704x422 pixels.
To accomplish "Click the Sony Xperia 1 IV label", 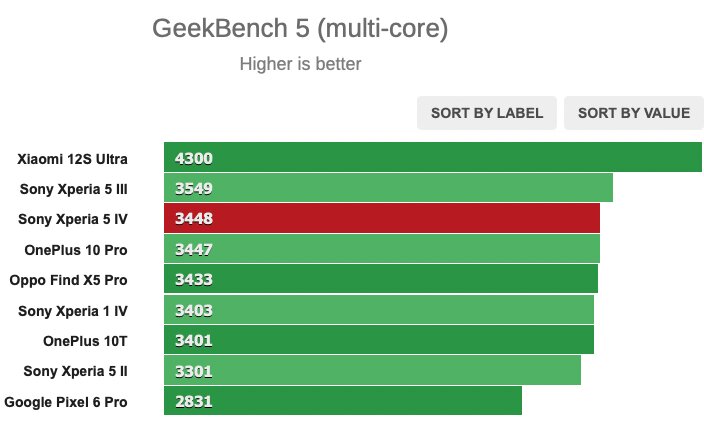I will [x=73, y=311].
